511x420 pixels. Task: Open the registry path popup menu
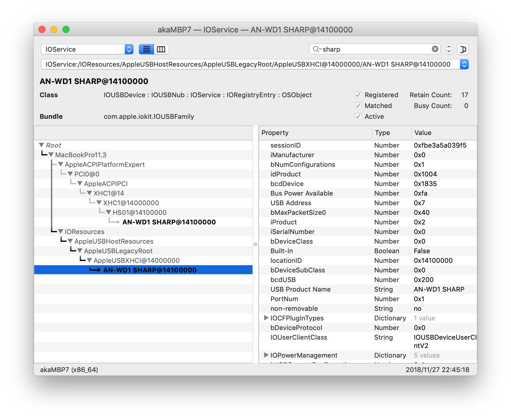pos(464,64)
